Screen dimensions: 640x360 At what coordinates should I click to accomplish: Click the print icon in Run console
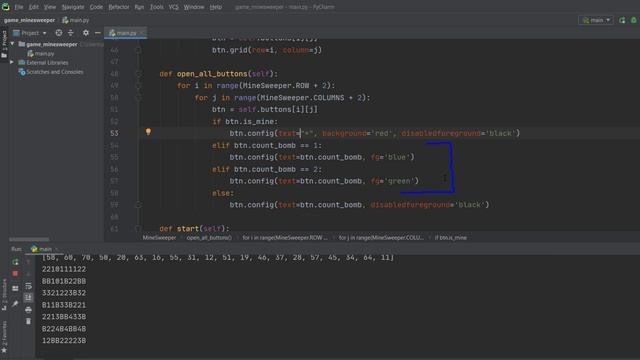tap(28, 310)
